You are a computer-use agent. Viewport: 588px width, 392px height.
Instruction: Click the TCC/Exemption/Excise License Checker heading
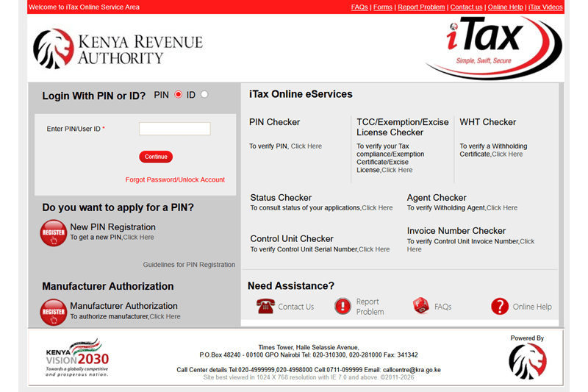pos(402,127)
